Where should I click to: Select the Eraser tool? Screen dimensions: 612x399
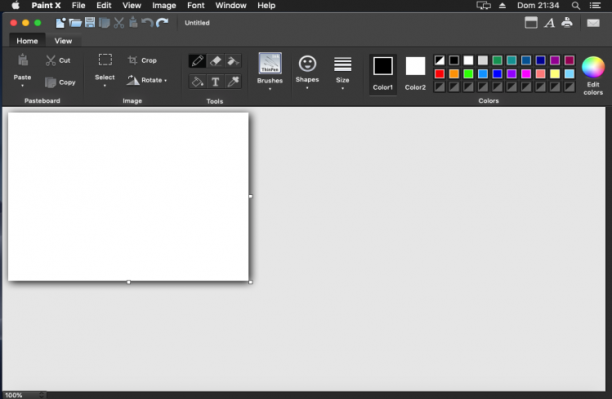coord(215,61)
